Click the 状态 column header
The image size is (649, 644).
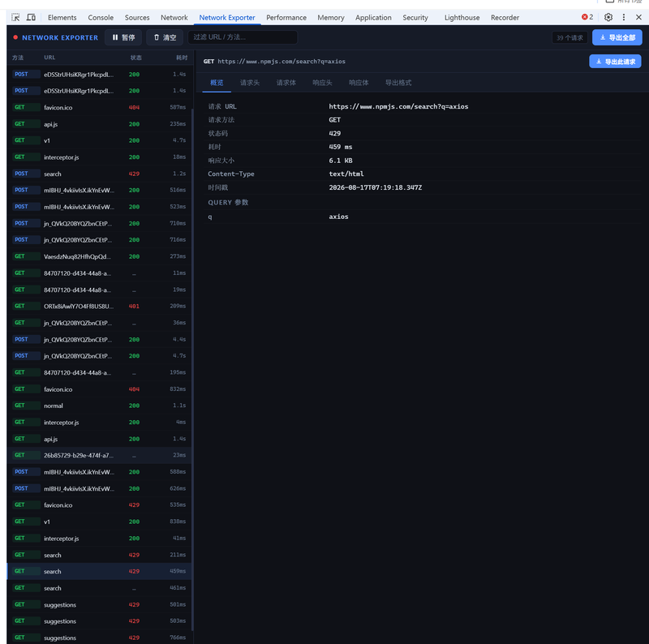[135, 58]
